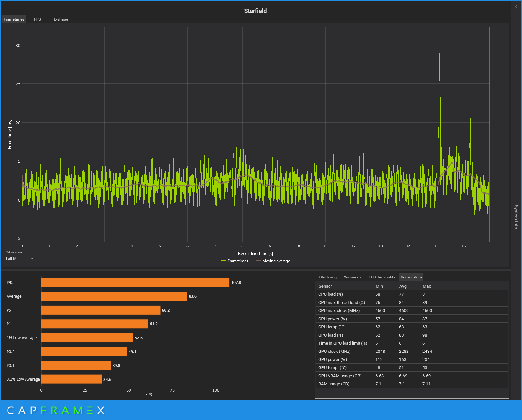Select the CPU max clock (MHz) row
Screen dimensions: 522x420
click(x=412, y=310)
